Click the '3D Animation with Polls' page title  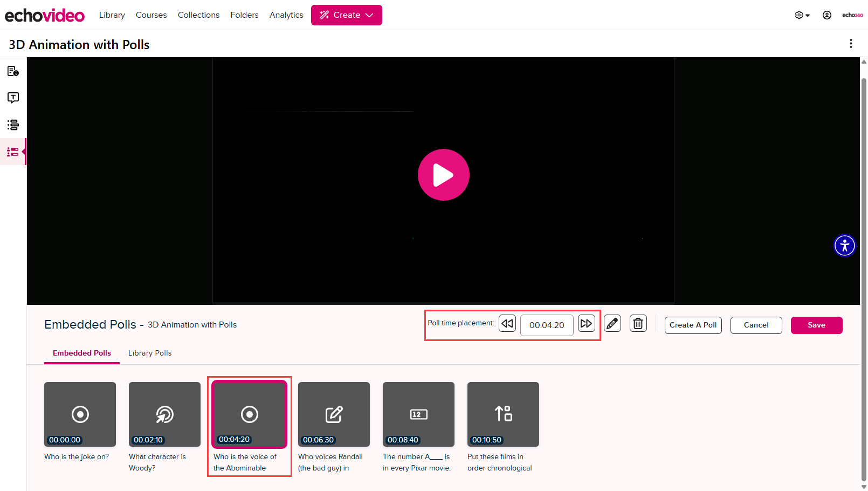click(79, 45)
